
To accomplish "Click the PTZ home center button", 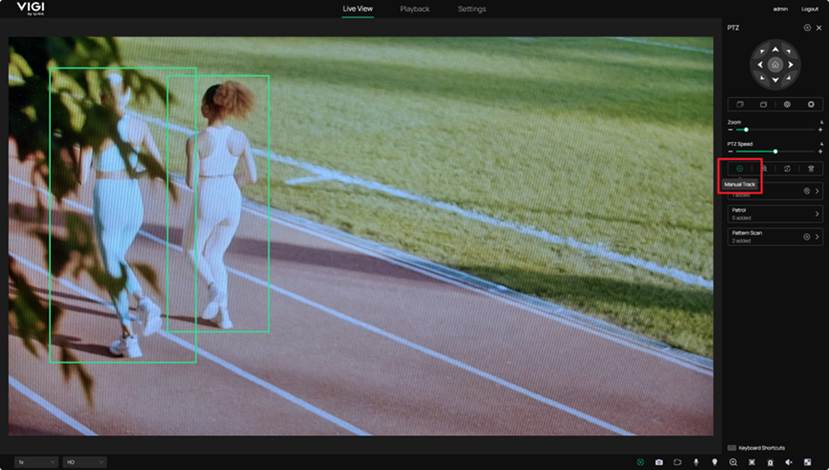I will pyautogui.click(x=775, y=64).
